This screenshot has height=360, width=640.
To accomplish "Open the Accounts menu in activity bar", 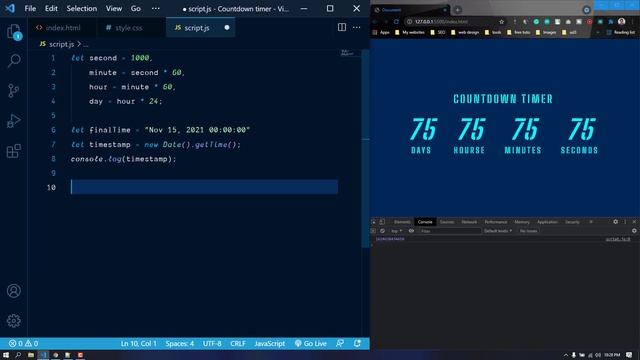I will 13,291.
